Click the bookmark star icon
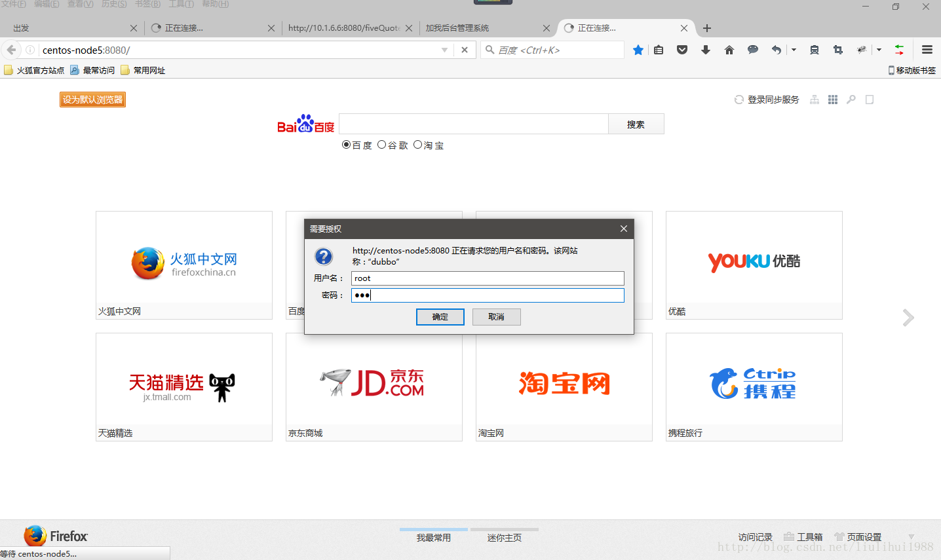941x560 pixels. click(x=638, y=50)
